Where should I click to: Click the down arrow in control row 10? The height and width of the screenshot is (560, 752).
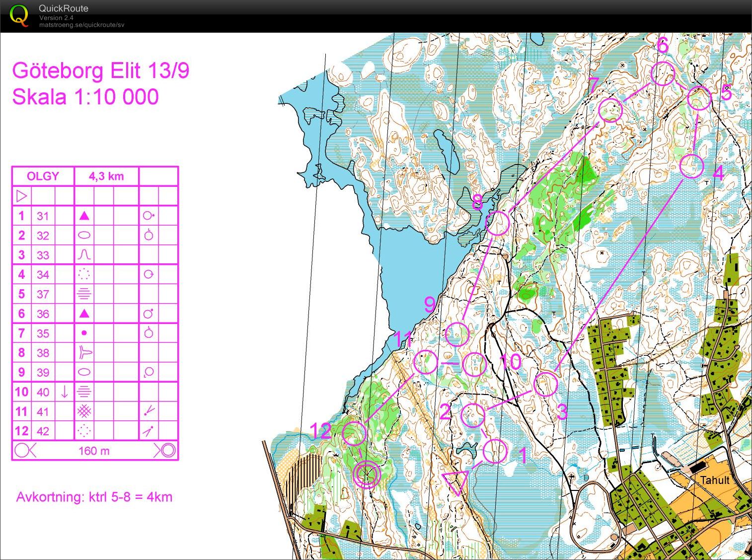(65, 392)
